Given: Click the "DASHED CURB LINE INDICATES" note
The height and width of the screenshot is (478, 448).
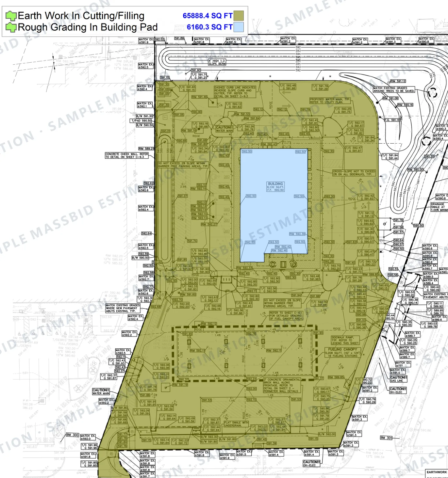Looking at the screenshot, I should point(235,92).
